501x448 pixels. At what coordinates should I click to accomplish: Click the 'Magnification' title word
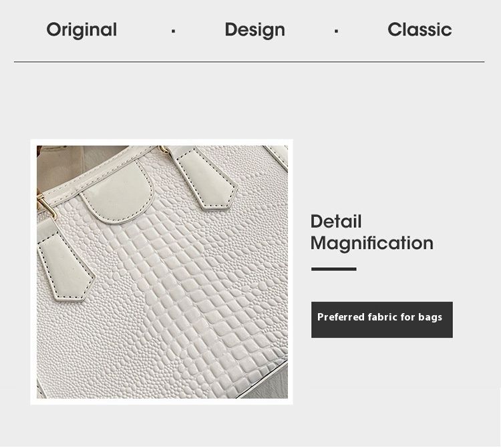[372, 244]
